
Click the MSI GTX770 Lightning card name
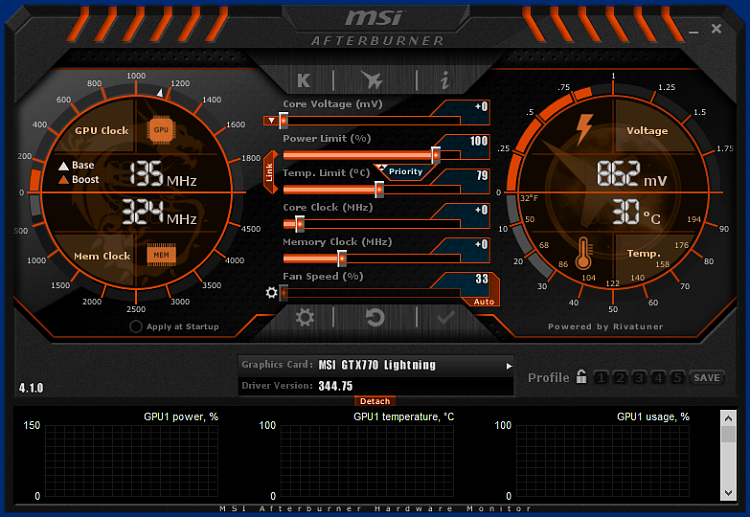click(377, 365)
